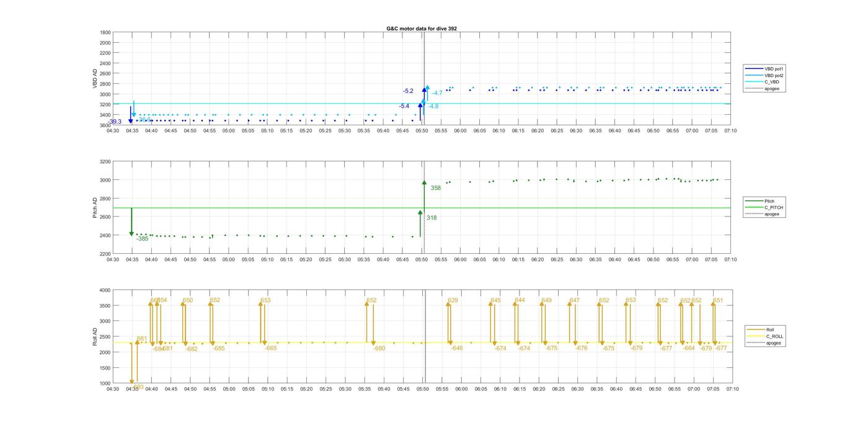Click the '4000' tick on the Roll y-axis
This screenshot has height=430, width=868.
point(104,290)
